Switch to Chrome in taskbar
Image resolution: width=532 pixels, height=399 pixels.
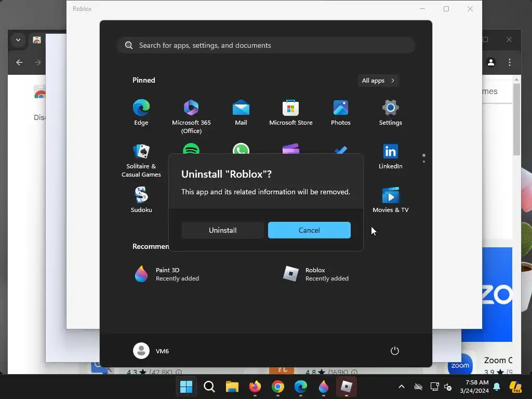tap(278, 387)
